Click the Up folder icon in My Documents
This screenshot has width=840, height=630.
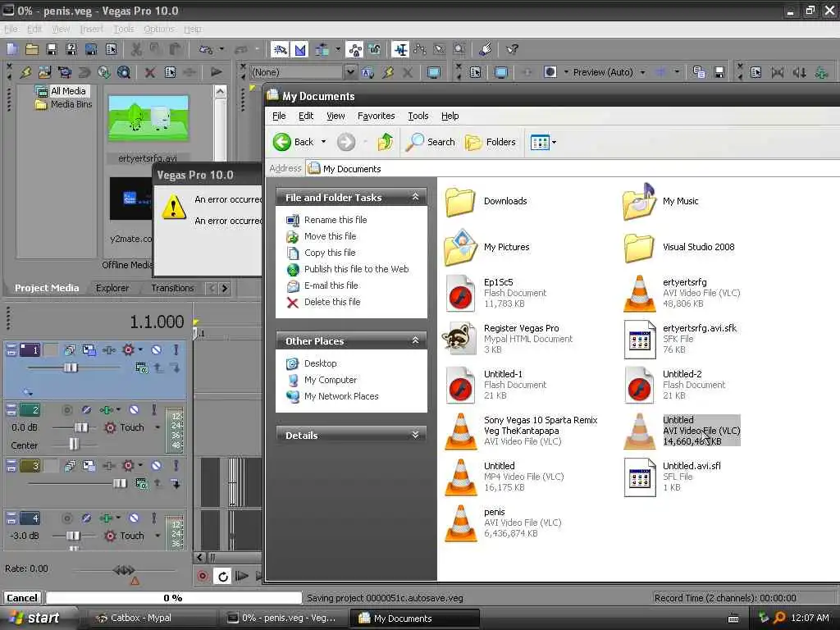(386, 142)
